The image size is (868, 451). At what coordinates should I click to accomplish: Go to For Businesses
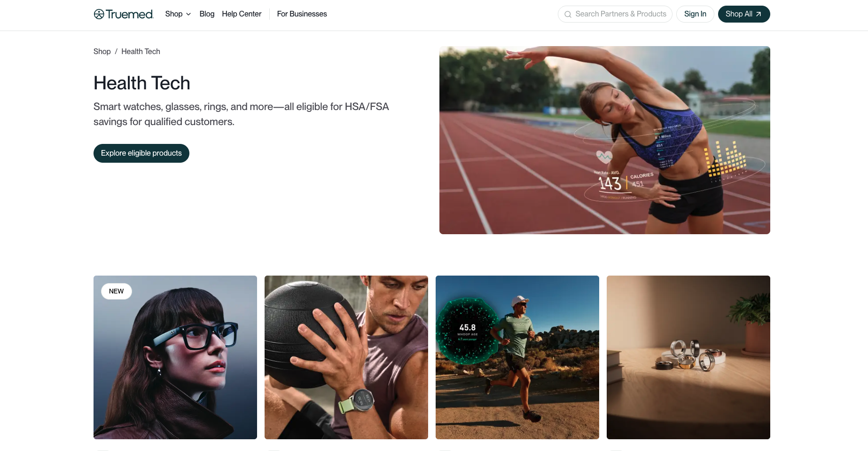tap(302, 14)
